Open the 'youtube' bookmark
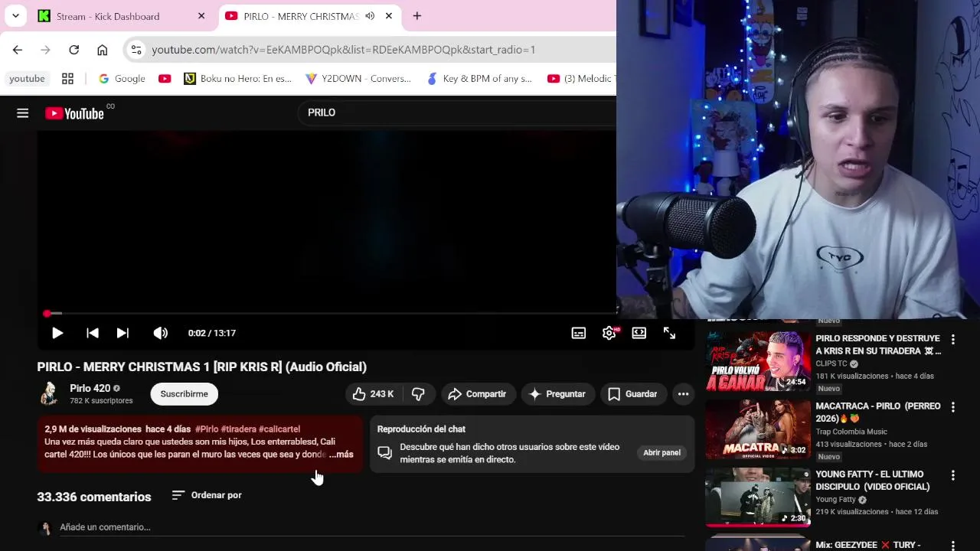 pyautogui.click(x=27, y=79)
